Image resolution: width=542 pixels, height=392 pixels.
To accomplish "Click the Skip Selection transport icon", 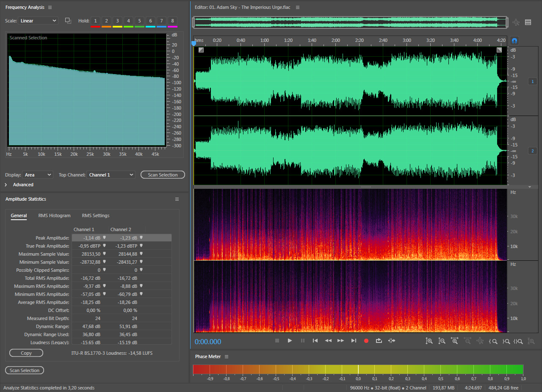I will coord(392,340).
